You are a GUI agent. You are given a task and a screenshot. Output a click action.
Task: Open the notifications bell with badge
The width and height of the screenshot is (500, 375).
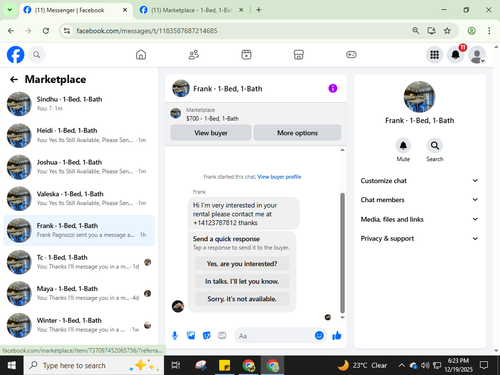click(x=456, y=55)
